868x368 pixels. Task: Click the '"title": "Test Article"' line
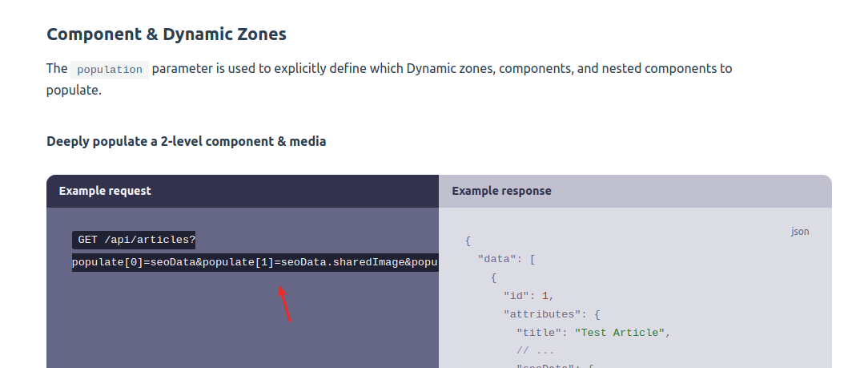(x=593, y=333)
